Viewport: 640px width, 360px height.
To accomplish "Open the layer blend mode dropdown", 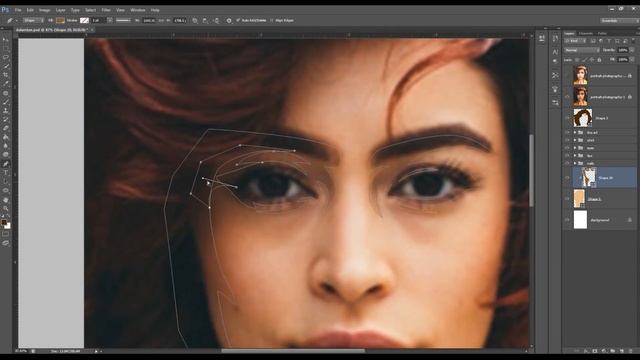I will [582, 50].
